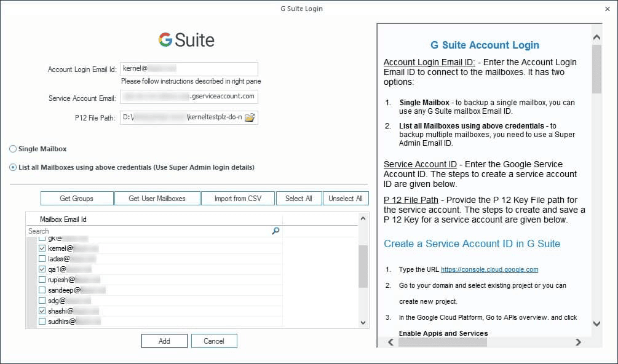The height and width of the screenshot is (364, 618).
Task: Click the search magnifier icon in mailbox list
Action: point(275,231)
